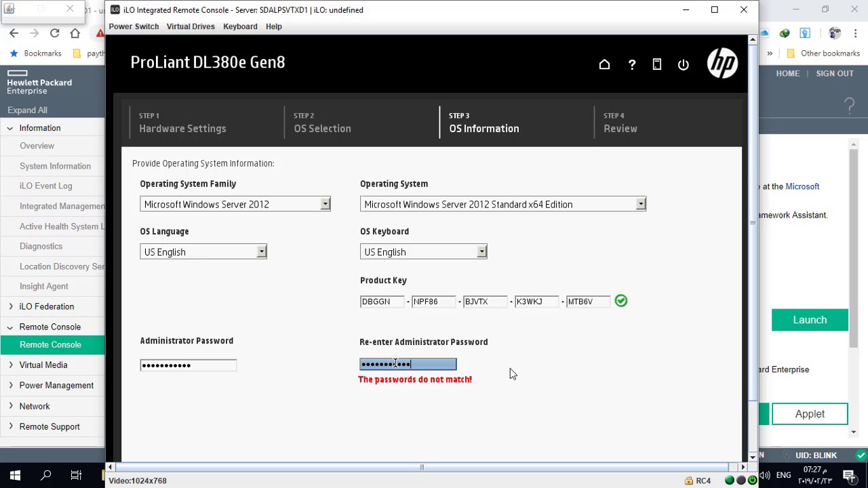Open the Home icon in ProLiant header

(604, 64)
